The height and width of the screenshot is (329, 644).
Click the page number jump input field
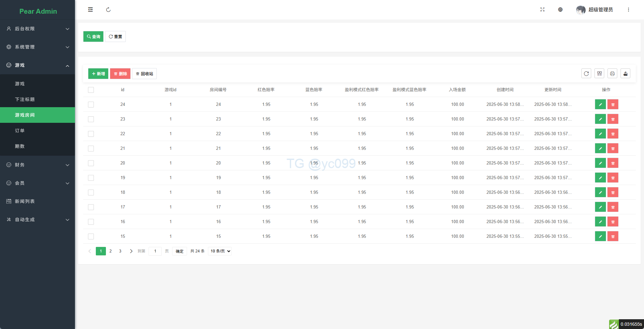coord(155,251)
